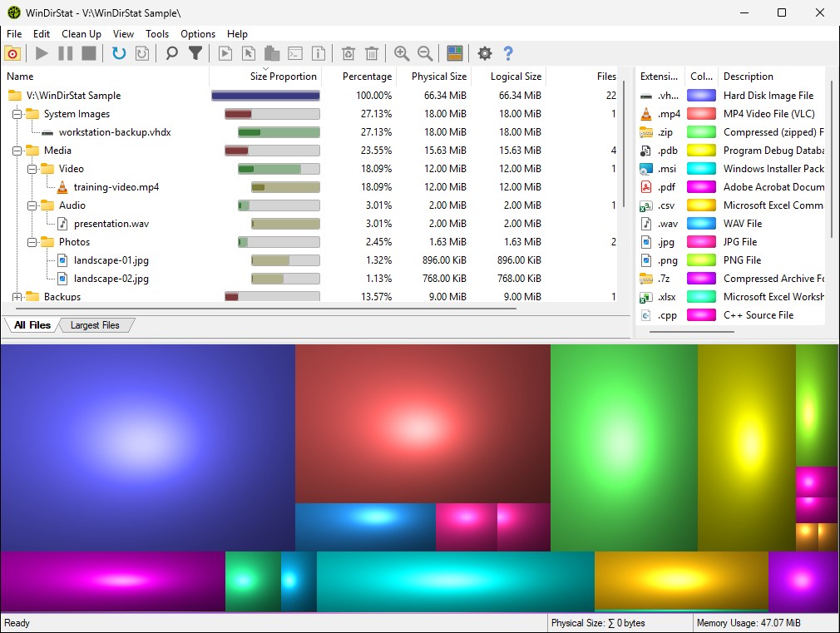Select landscape-02.jpg file
This screenshot has height=633, width=840.
(x=111, y=279)
